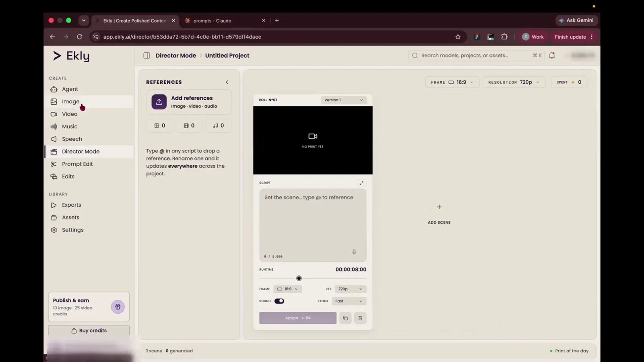Click the Add Scene plus button

pos(439,207)
